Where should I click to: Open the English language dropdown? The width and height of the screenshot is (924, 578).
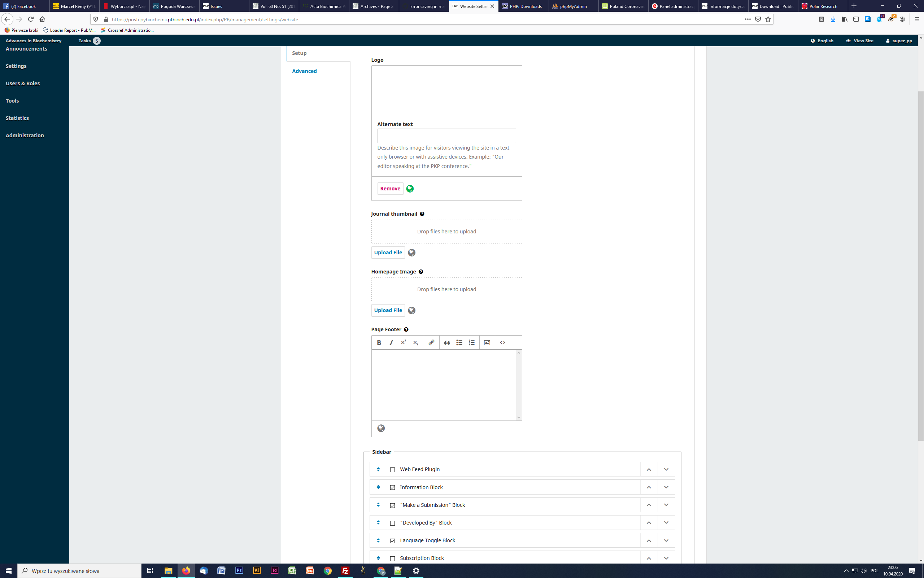[x=822, y=40]
